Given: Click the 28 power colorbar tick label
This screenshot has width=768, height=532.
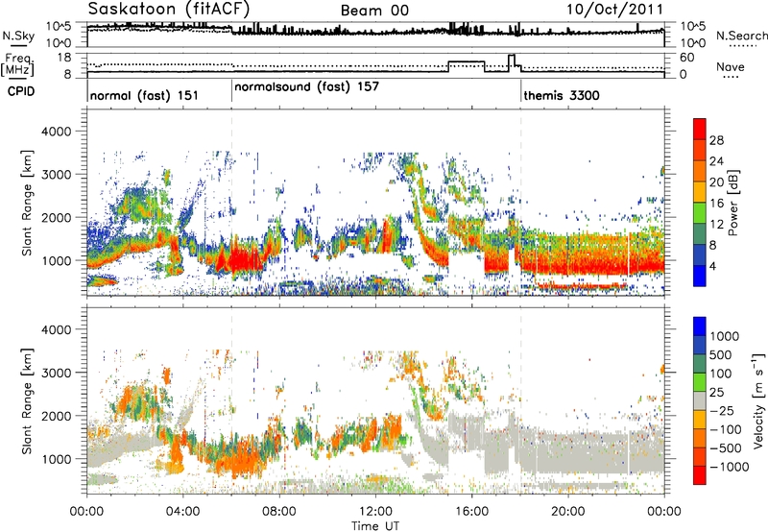Looking at the screenshot, I should coord(716,140).
